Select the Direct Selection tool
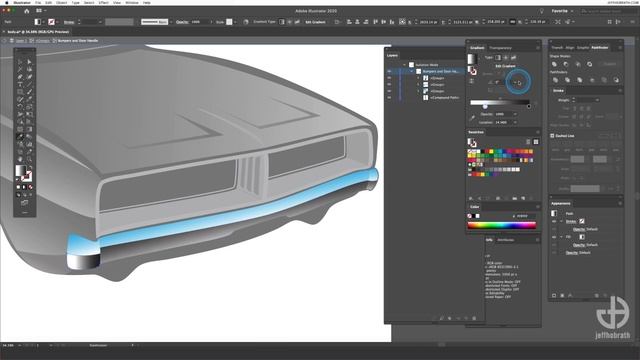640x360 pixels. coord(29,62)
